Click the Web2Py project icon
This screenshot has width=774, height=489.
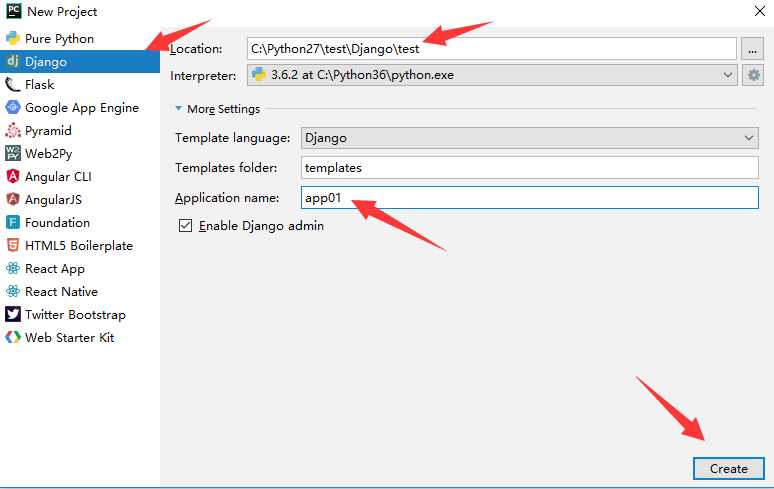pos(13,153)
